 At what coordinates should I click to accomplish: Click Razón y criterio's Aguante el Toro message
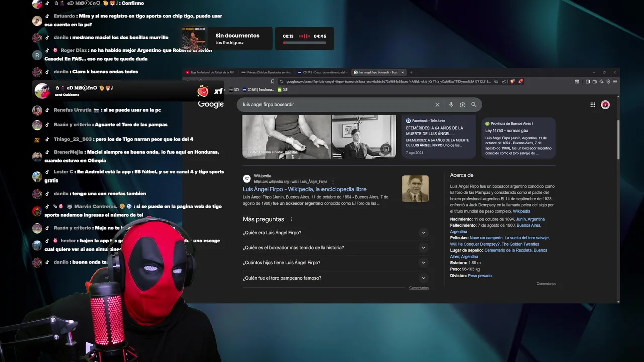tap(111, 125)
